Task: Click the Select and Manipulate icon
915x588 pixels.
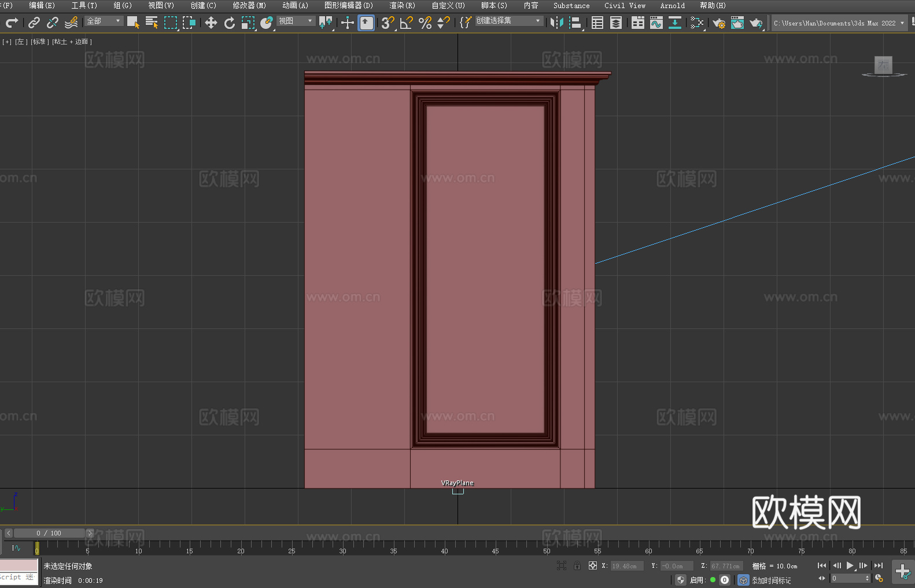Action: [x=347, y=23]
